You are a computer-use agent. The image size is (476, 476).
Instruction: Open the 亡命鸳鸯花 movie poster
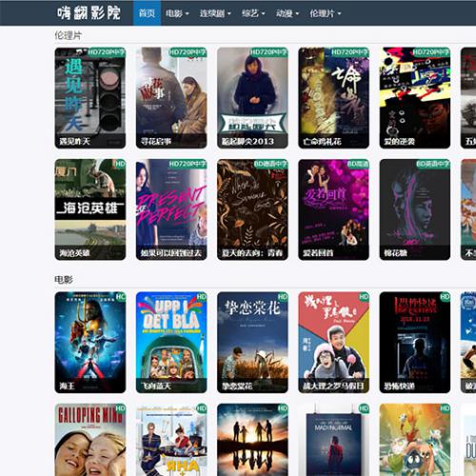click(x=334, y=98)
